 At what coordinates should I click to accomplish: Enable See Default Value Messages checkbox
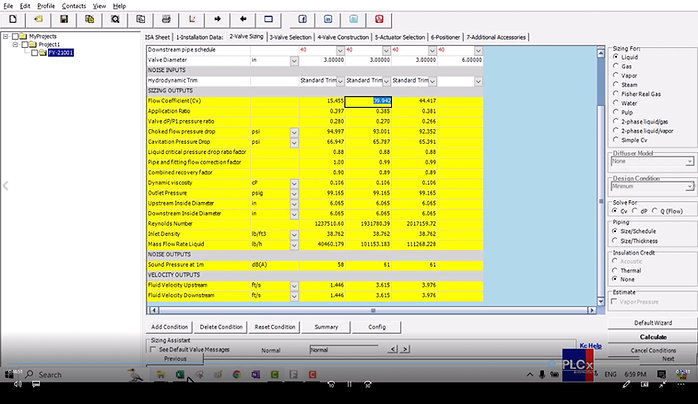click(x=152, y=350)
